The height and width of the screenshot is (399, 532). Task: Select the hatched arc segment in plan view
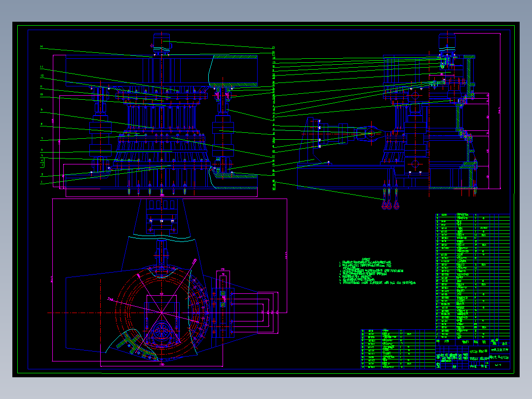132,345
